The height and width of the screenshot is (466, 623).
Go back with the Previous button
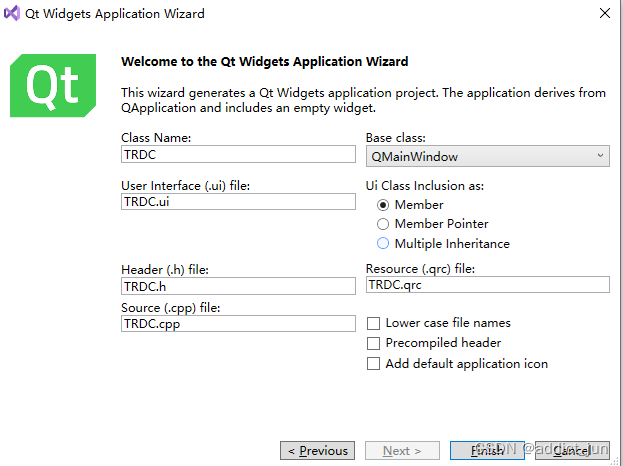tap(317, 451)
